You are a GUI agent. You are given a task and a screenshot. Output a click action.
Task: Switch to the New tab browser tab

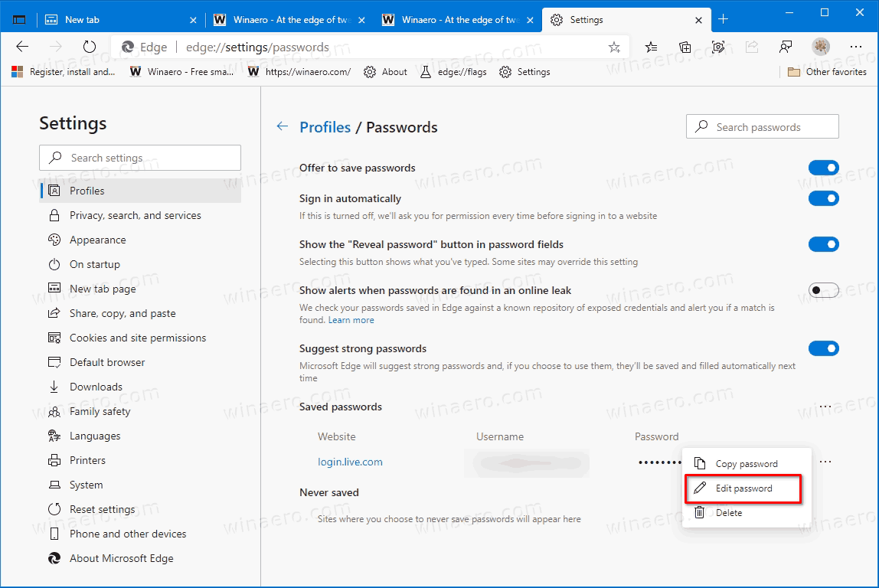tap(120, 20)
